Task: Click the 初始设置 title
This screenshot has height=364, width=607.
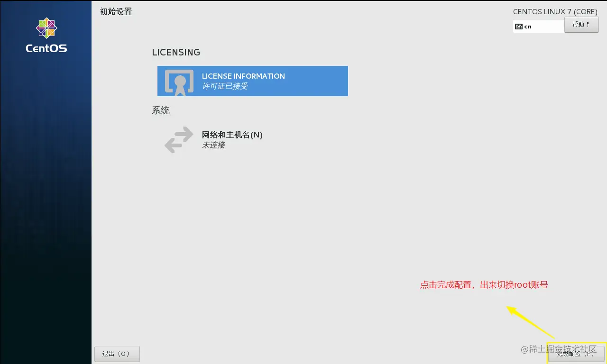Action: coord(116,12)
